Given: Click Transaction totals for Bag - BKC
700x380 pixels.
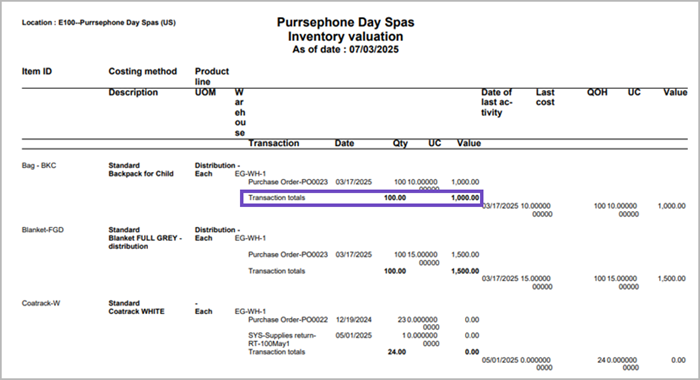Looking at the screenshot, I should click(277, 198).
